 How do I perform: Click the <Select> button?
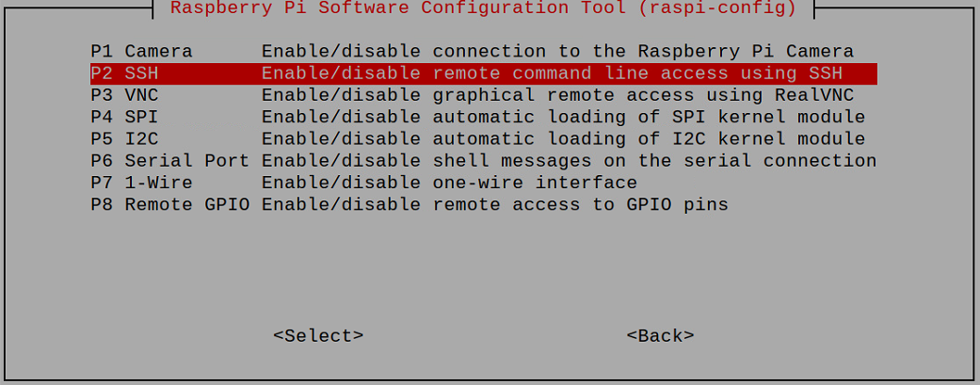click(318, 336)
